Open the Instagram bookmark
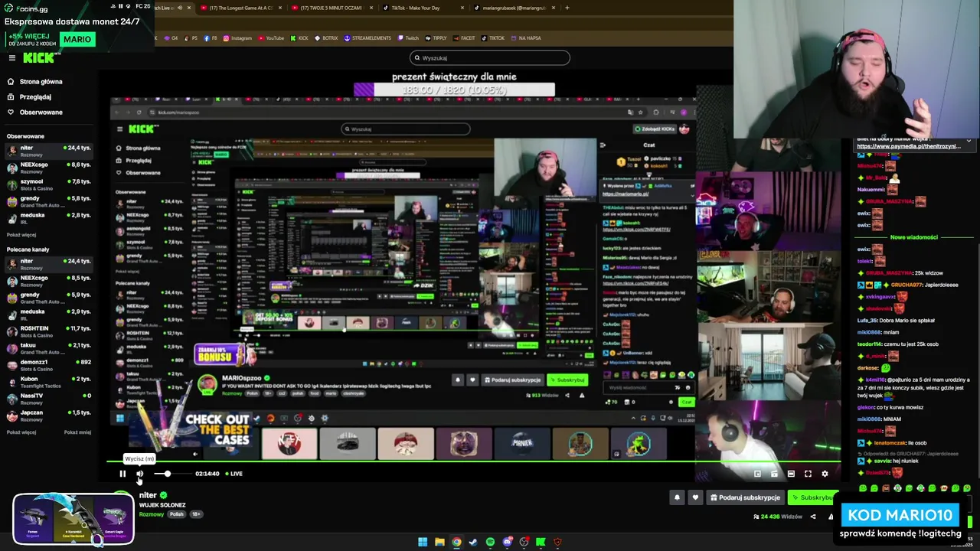The image size is (980, 551). click(x=237, y=37)
